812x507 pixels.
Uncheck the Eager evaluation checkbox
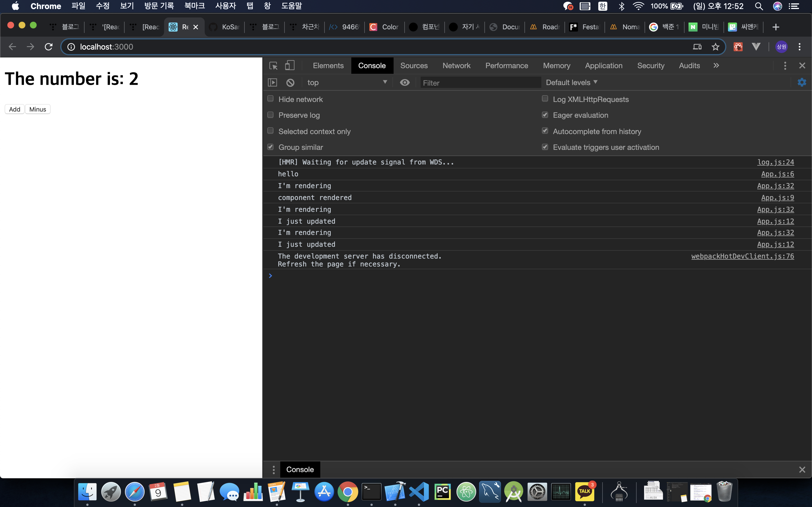[x=545, y=115]
